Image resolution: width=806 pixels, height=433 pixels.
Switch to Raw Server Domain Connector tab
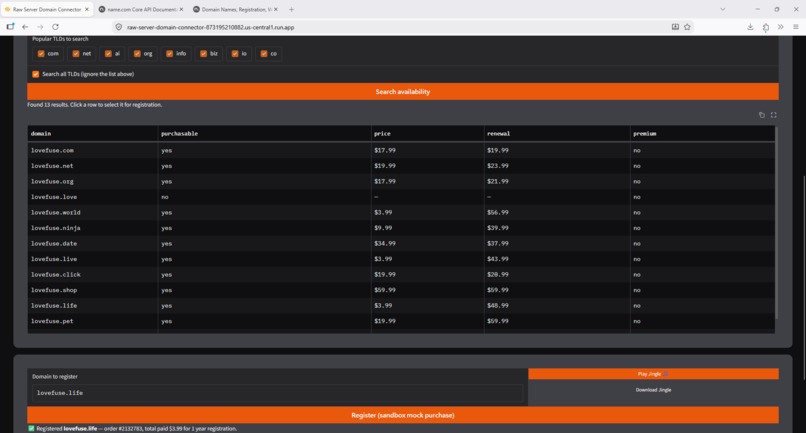[x=46, y=9]
